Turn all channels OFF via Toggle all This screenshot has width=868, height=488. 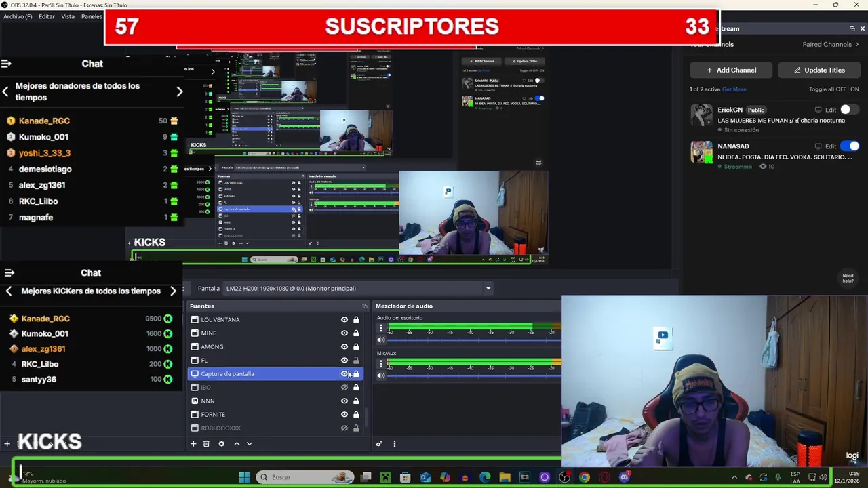click(x=840, y=89)
